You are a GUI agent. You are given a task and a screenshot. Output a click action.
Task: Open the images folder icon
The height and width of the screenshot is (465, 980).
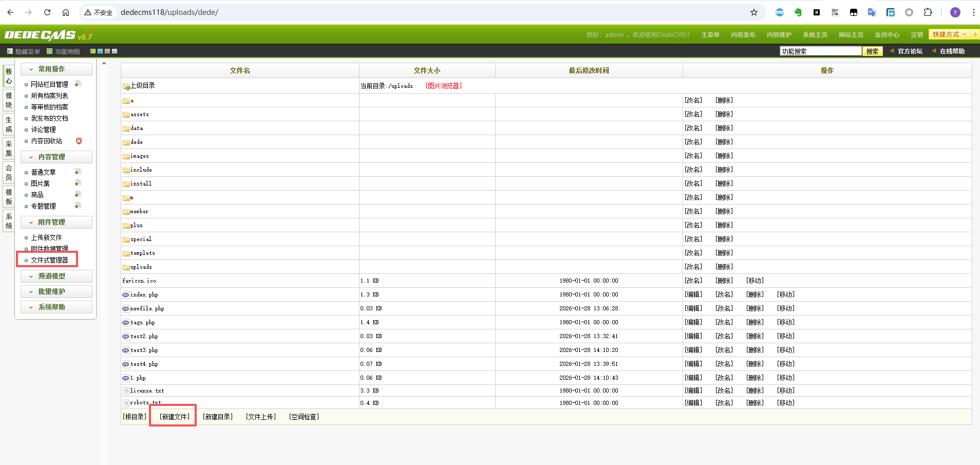pyautogui.click(x=126, y=156)
